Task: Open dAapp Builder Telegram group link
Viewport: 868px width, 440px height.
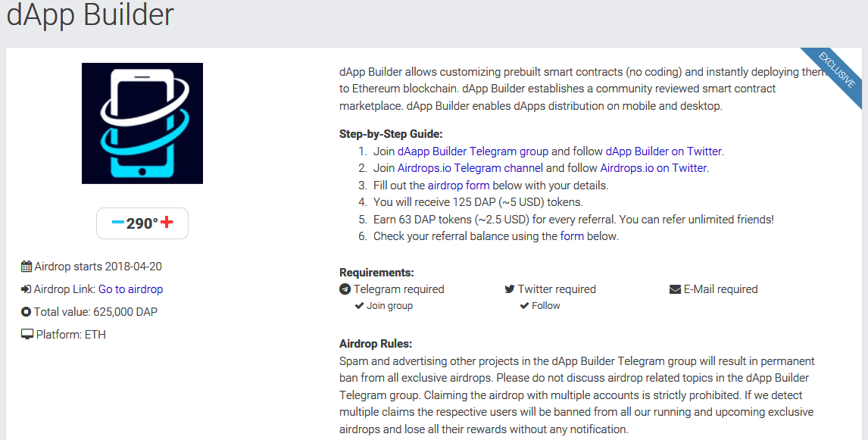Action: pyautogui.click(x=473, y=151)
